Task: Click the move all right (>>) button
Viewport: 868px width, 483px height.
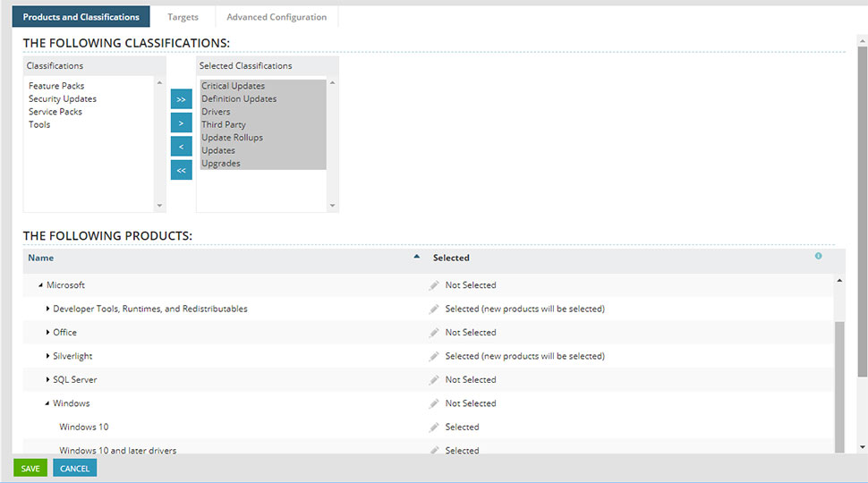Action: [181, 99]
